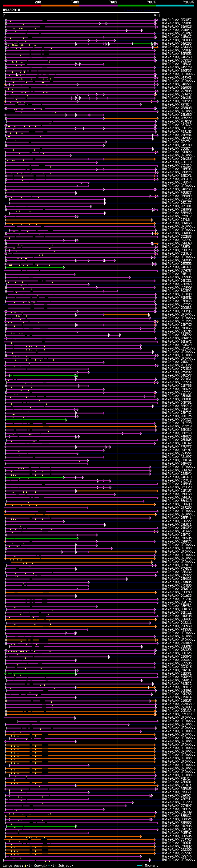Select the query name AV432918
The image size is (197, 868).
pos(11,10)
